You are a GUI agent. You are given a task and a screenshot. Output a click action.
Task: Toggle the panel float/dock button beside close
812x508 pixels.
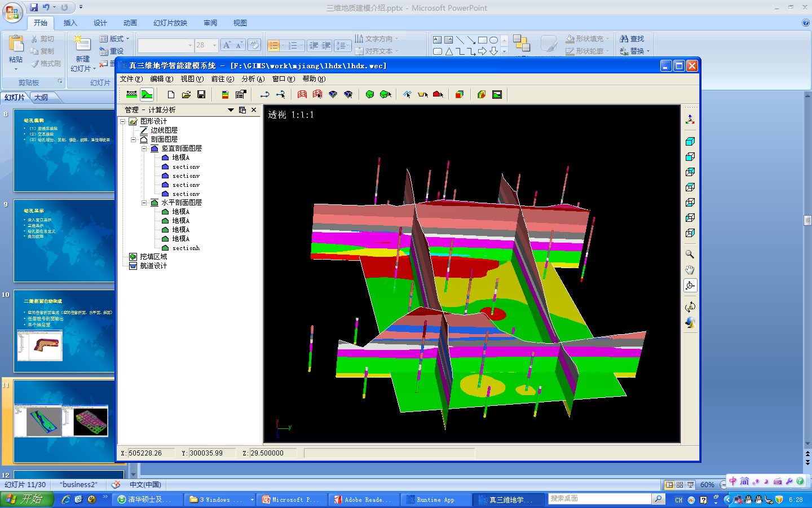coord(242,110)
